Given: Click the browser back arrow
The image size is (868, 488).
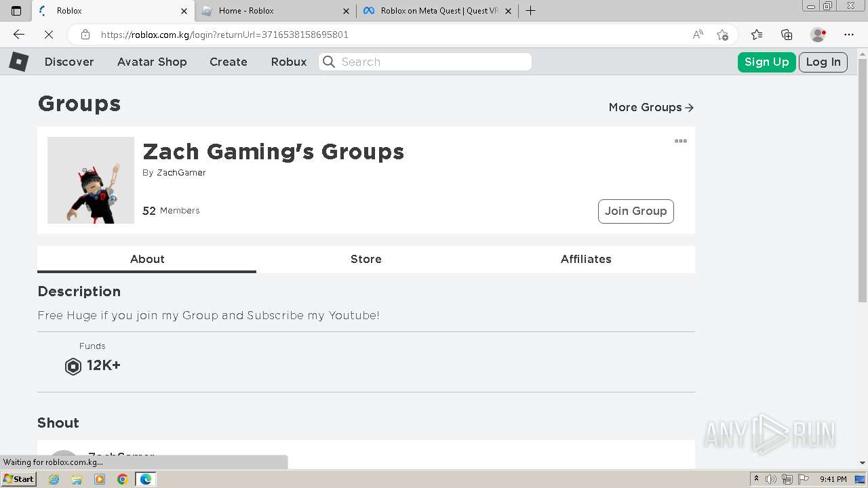Looking at the screenshot, I should click(19, 35).
